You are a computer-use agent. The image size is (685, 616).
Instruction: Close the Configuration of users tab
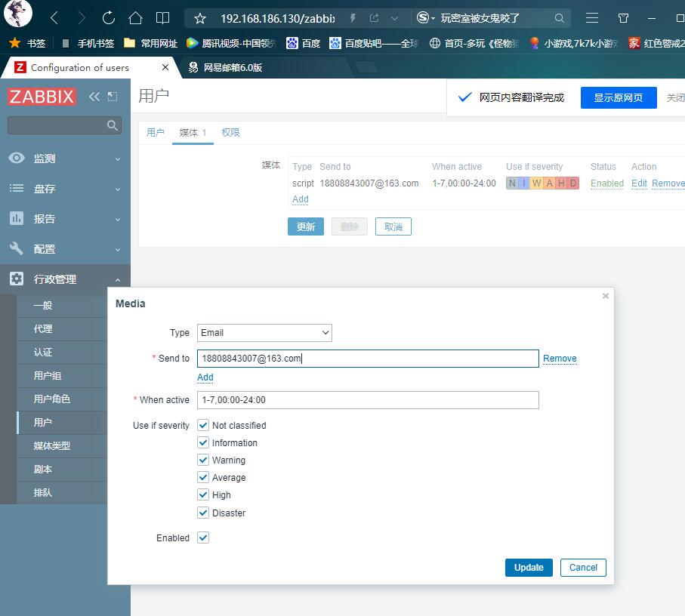click(165, 67)
